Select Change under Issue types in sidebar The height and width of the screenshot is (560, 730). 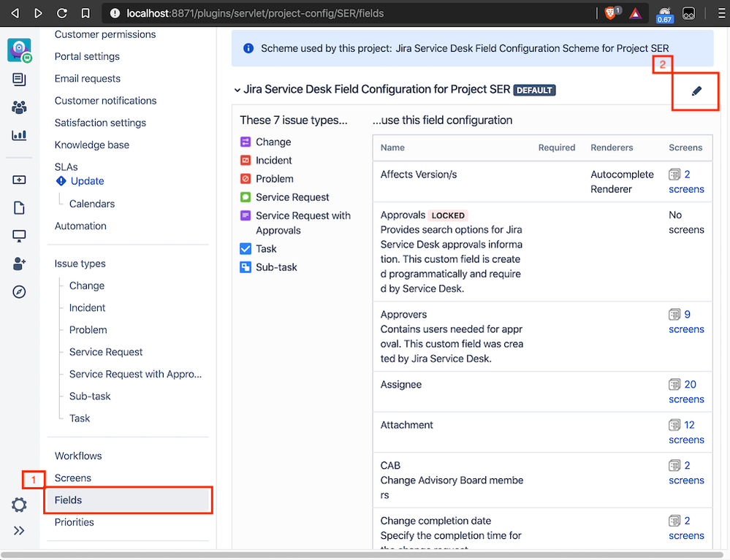pyautogui.click(x=87, y=285)
